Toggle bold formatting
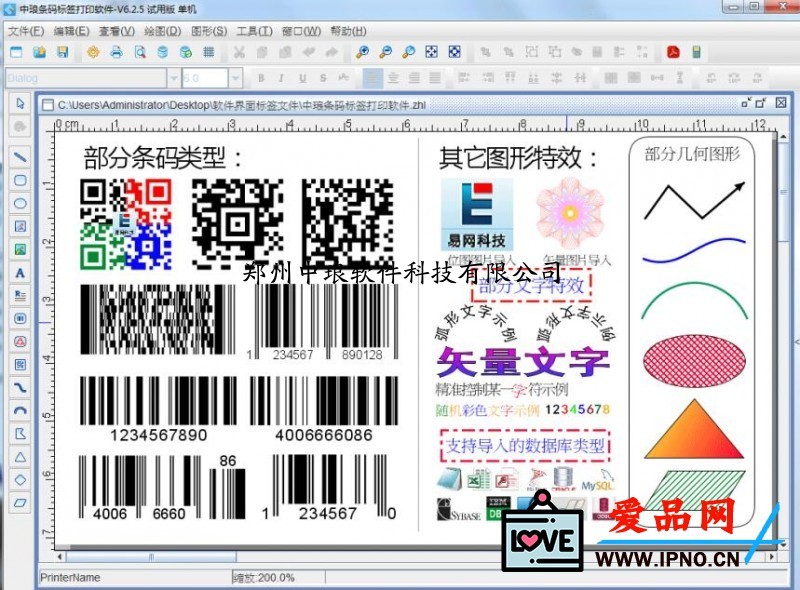The height and width of the screenshot is (590, 800). point(261,78)
